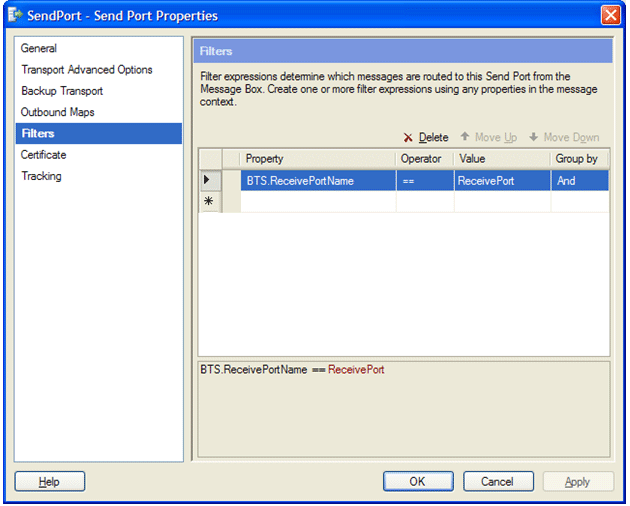630x506 pixels.
Task: Click the Move Up label
Action: tap(496, 137)
